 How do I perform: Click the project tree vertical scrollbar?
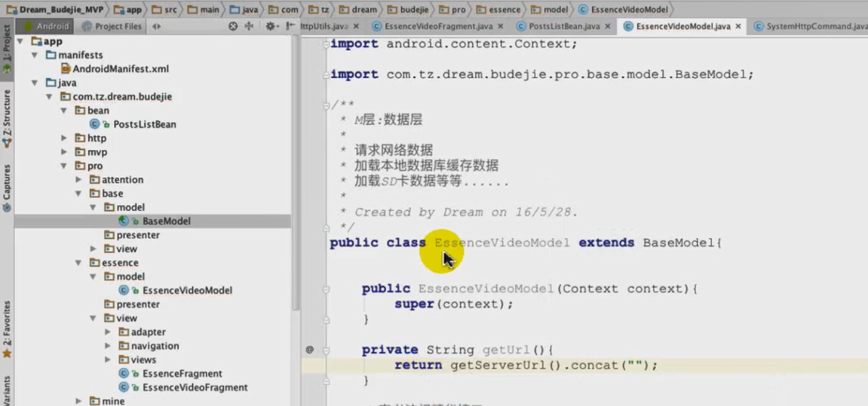coord(296,173)
